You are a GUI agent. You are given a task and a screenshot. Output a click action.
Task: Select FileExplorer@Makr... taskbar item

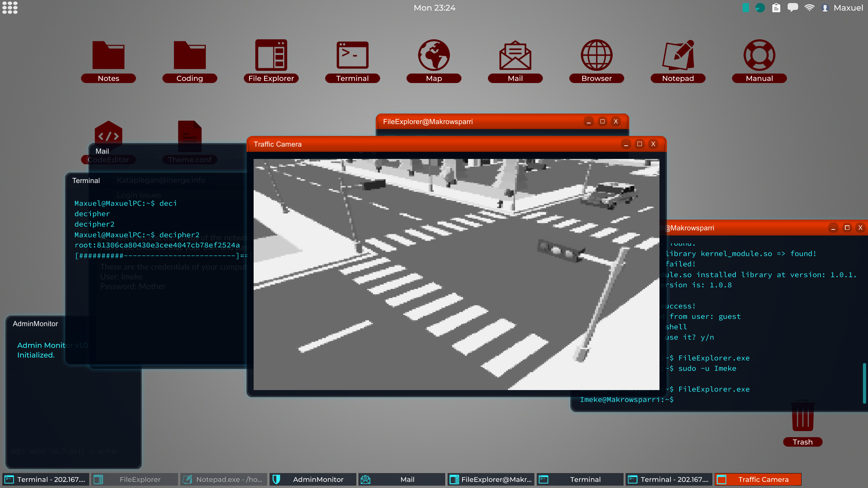click(x=491, y=479)
